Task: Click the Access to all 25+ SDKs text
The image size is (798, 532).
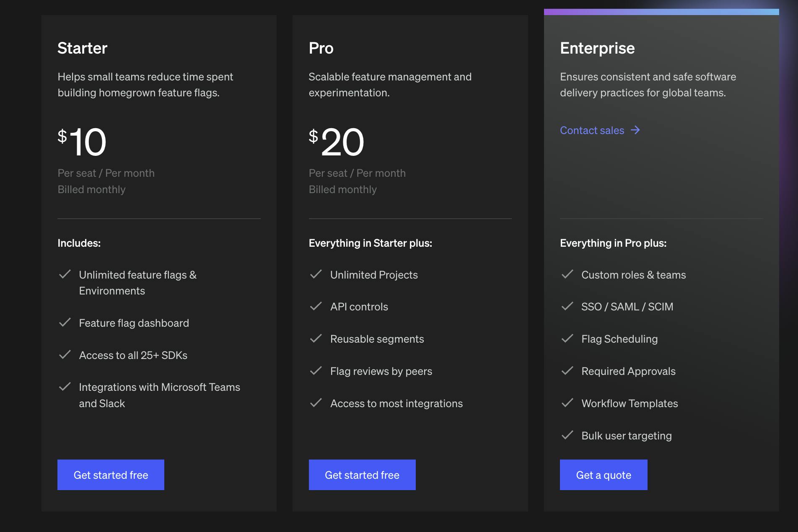Action: tap(133, 355)
